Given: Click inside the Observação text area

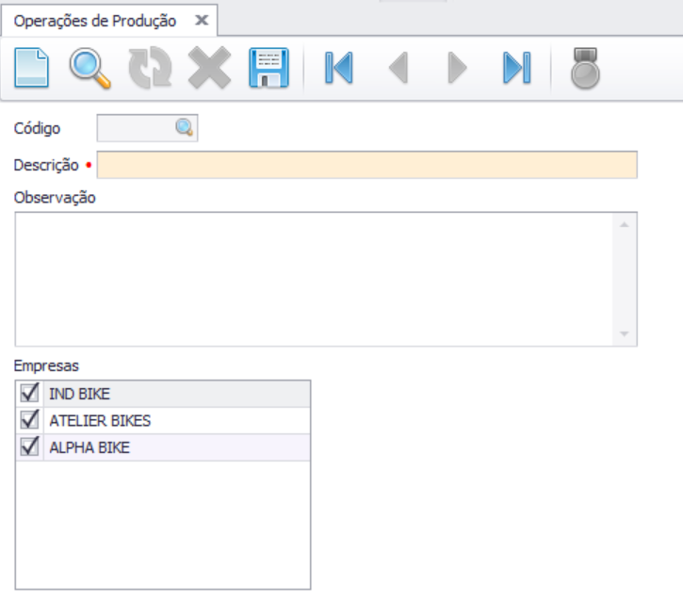Looking at the screenshot, I should 311,279.
